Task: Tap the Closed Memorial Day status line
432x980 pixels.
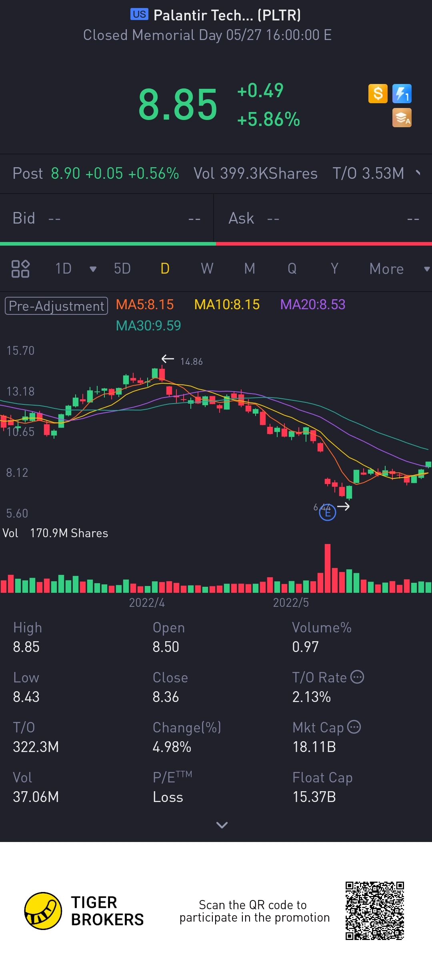Action: tap(207, 35)
